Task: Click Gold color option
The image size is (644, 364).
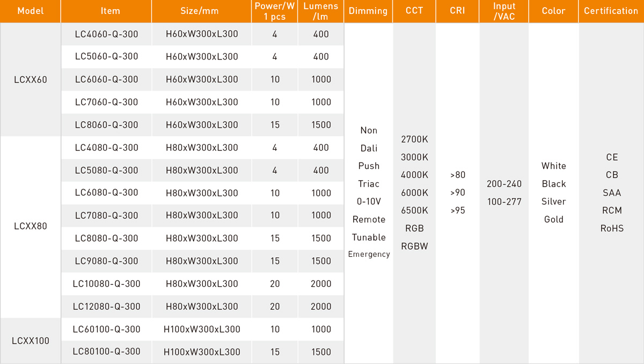Action: (553, 219)
